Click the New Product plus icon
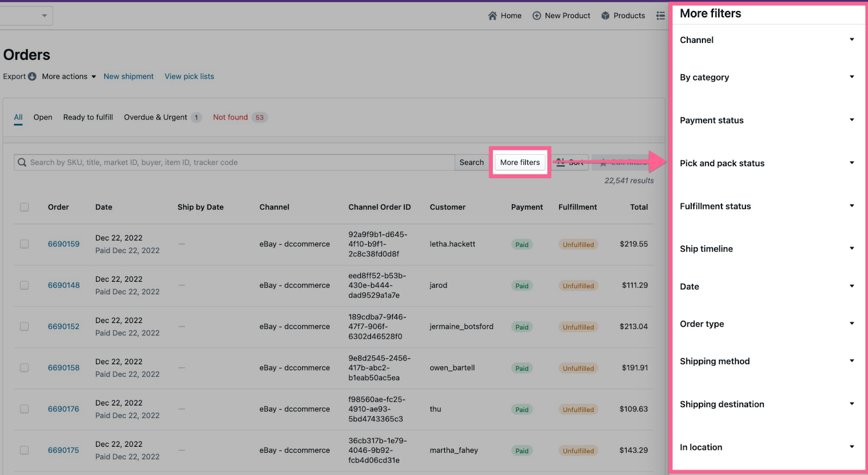 coord(537,16)
